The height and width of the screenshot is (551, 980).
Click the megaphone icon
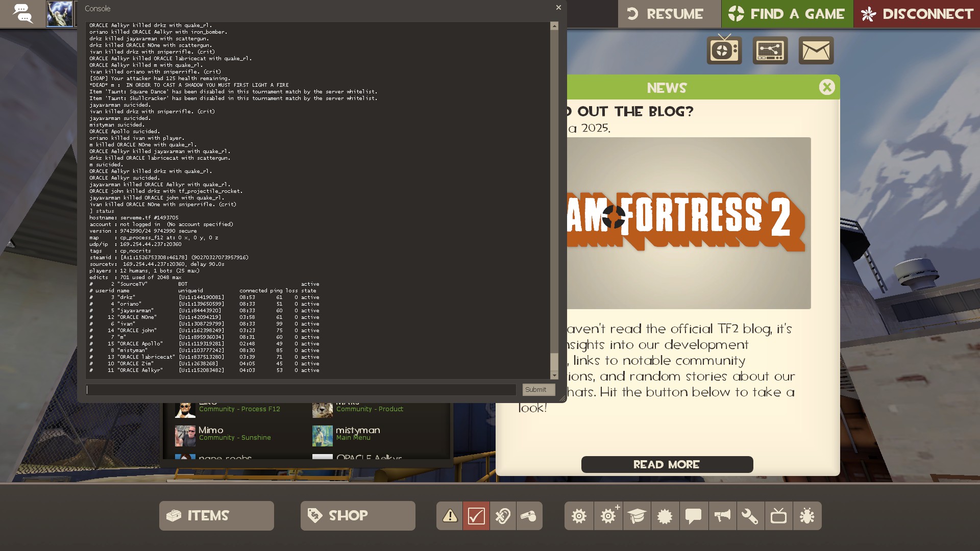[722, 516]
